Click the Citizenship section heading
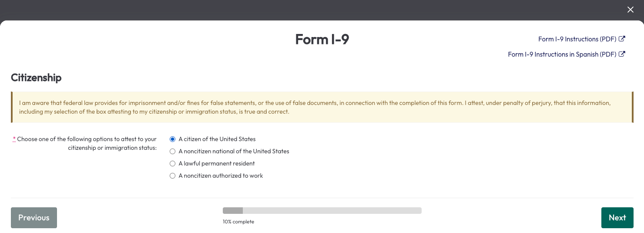 tap(36, 78)
